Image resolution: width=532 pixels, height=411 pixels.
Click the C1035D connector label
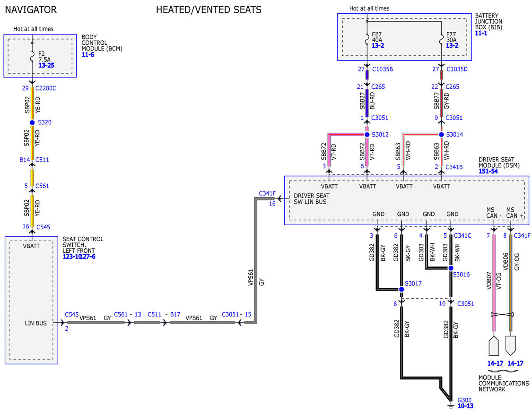point(458,69)
